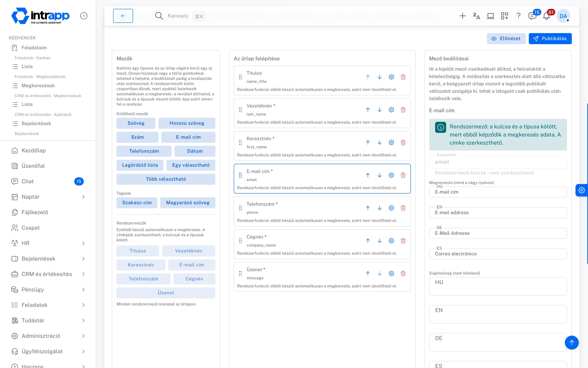This screenshot has height=368, width=588.
Task: Open notifications bell with badge 81
Action: (x=547, y=16)
